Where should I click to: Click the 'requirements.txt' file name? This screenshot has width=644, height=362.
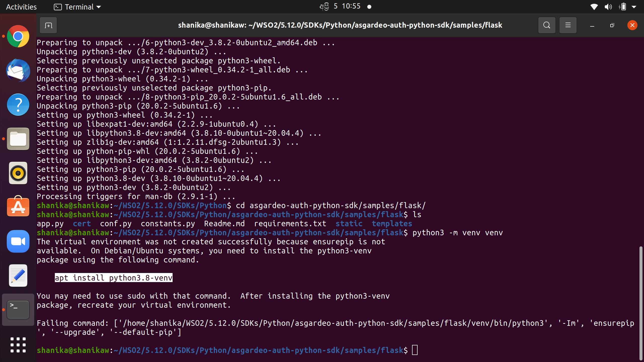click(x=290, y=223)
